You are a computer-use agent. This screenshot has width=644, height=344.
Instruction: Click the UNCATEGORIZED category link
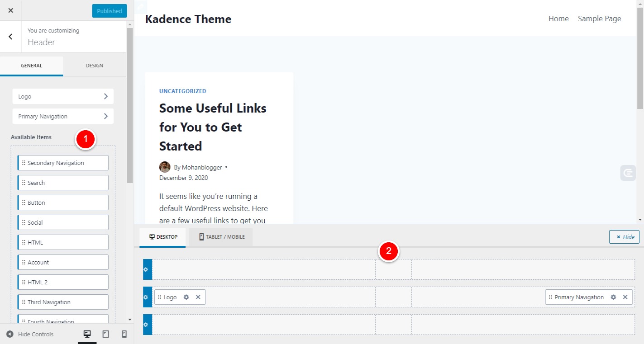point(183,91)
